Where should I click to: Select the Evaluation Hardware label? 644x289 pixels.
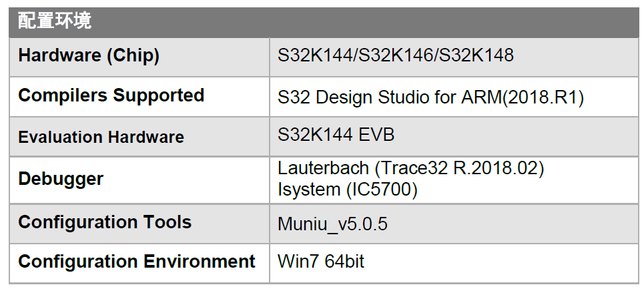[101, 137]
